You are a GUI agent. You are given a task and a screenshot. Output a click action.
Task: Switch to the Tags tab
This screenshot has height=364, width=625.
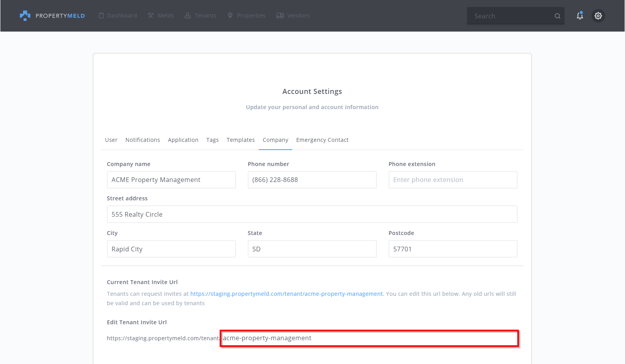point(213,140)
